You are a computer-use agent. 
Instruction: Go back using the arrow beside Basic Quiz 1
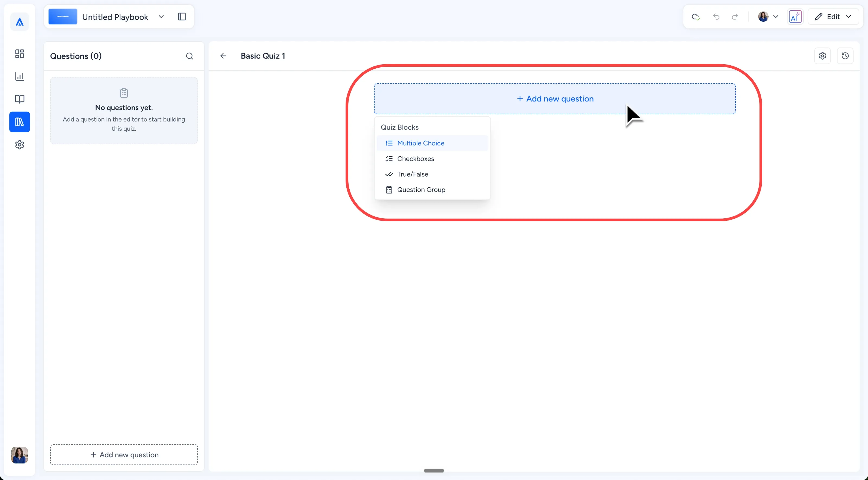tap(223, 56)
